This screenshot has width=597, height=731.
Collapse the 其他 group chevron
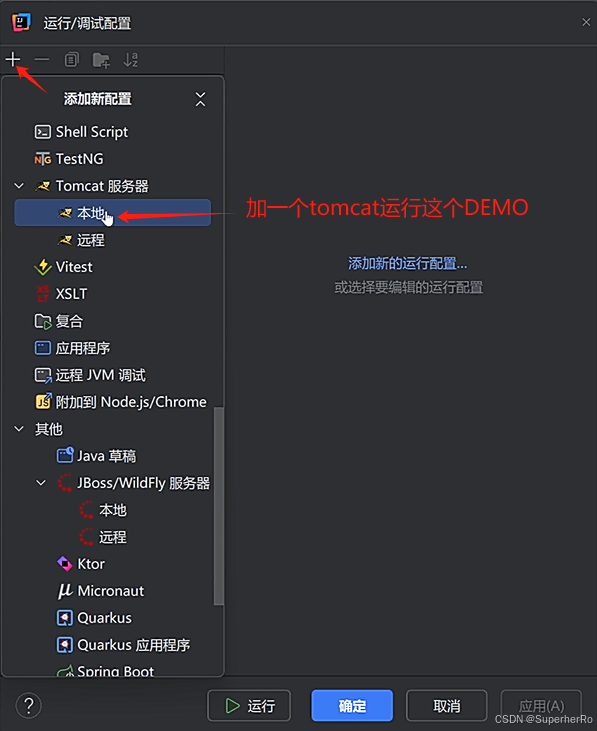(19, 429)
